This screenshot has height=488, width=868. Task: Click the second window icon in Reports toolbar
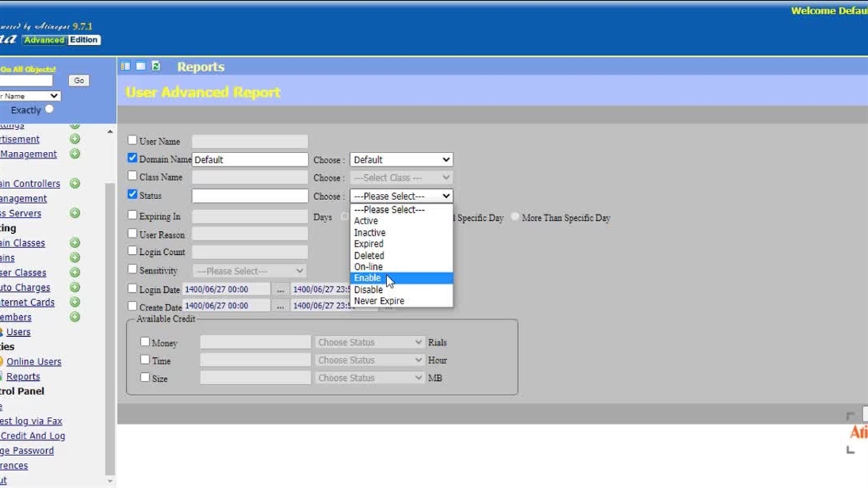click(140, 66)
